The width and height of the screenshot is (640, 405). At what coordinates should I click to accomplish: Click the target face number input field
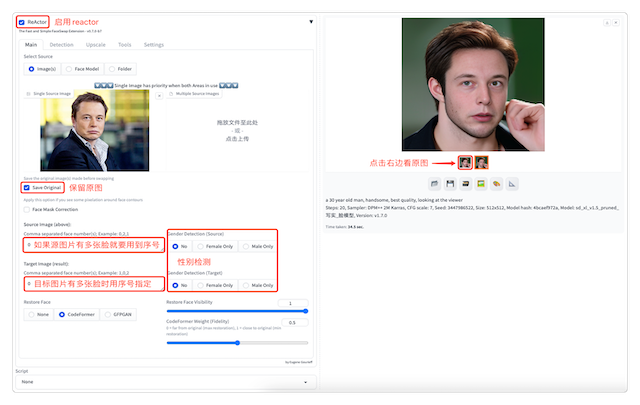coord(94,284)
